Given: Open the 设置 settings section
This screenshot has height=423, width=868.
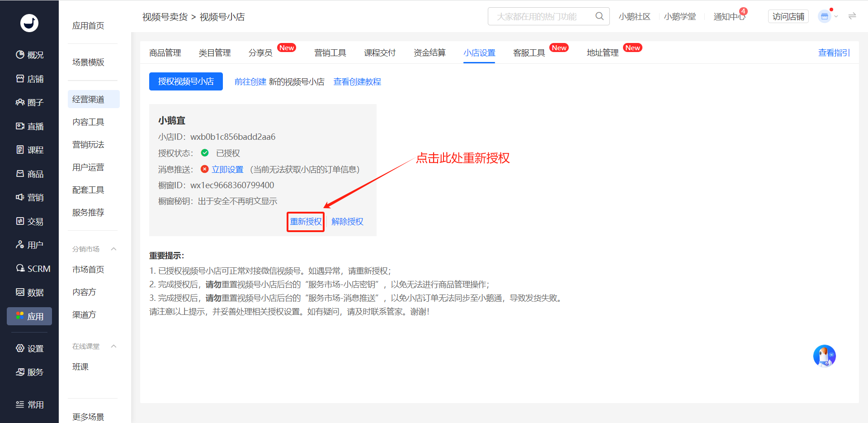Looking at the screenshot, I should point(29,348).
